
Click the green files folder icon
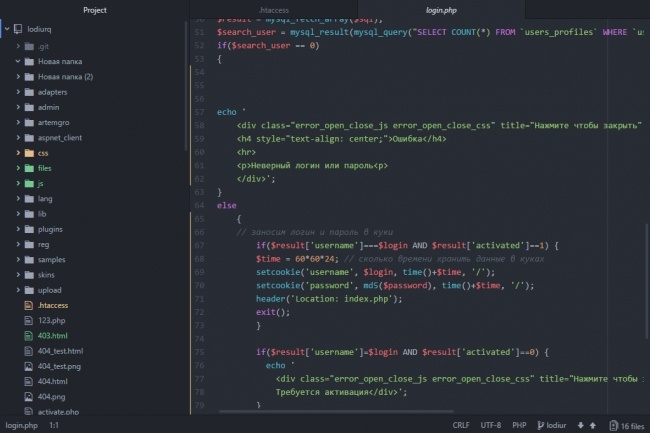pyautogui.click(x=29, y=168)
